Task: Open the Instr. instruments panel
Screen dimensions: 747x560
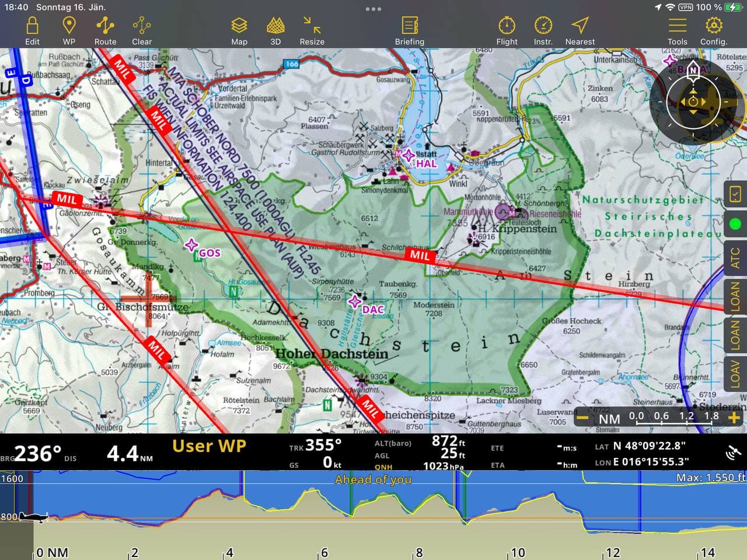Action: (x=543, y=30)
